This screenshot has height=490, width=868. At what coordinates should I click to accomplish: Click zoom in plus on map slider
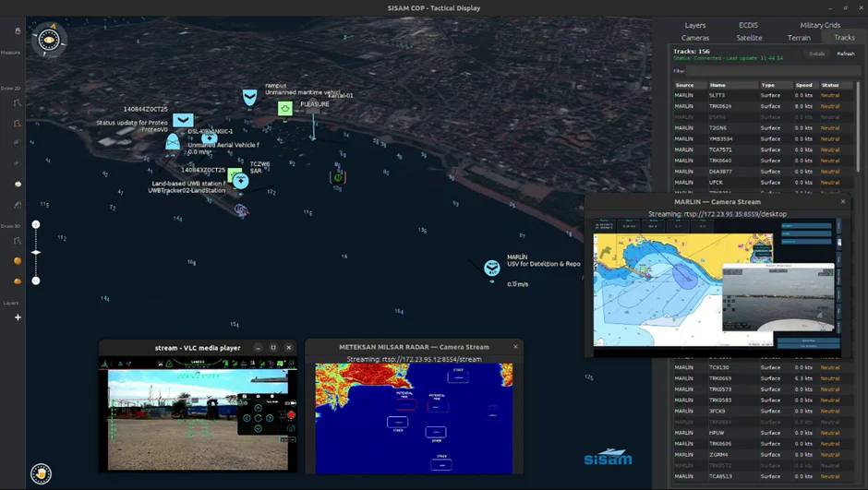pos(36,224)
